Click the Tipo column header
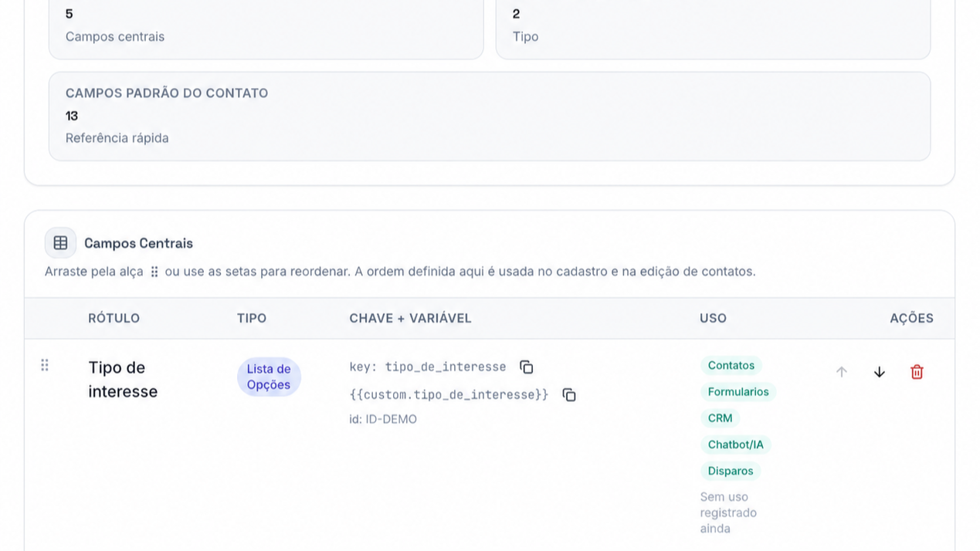 (x=252, y=318)
